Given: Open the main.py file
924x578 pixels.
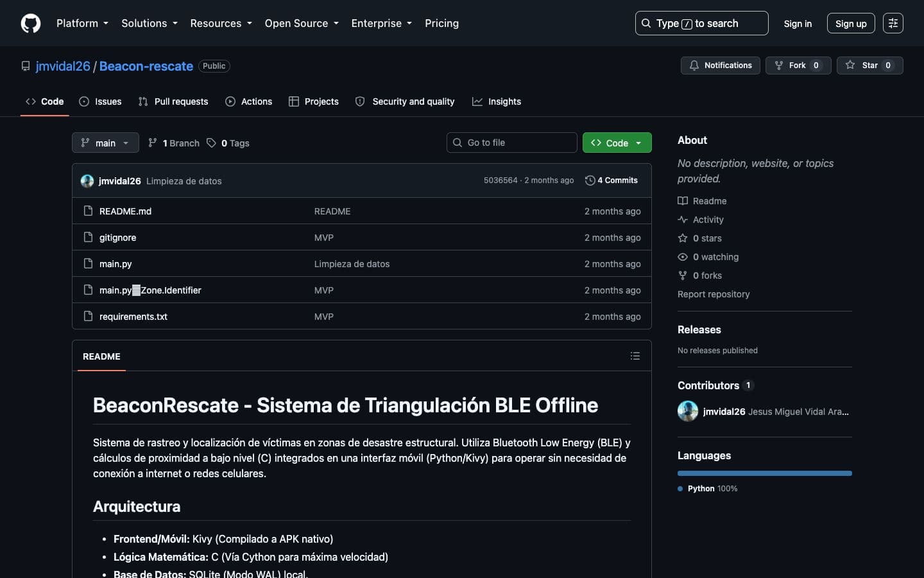Looking at the screenshot, I should 116,264.
